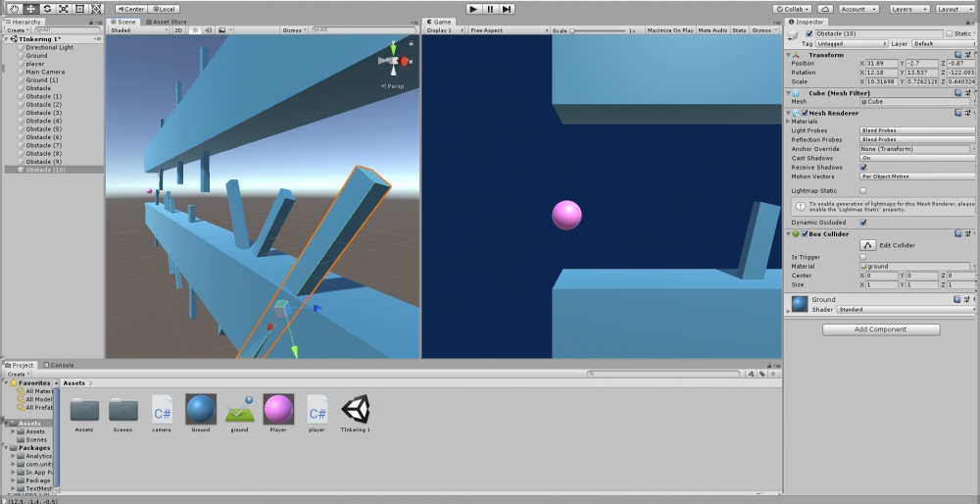Toggle scene lighting sun icon

click(195, 30)
